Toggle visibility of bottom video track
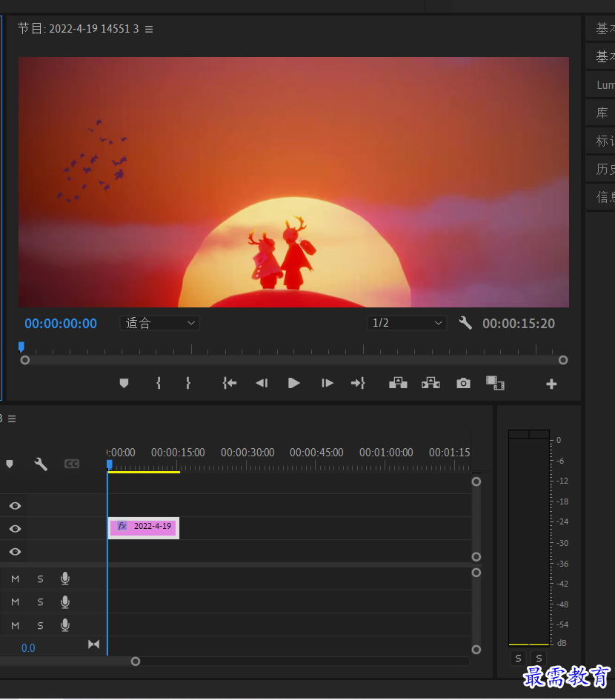The height and width of the screenshot is (700, 615). pos(15,552)
